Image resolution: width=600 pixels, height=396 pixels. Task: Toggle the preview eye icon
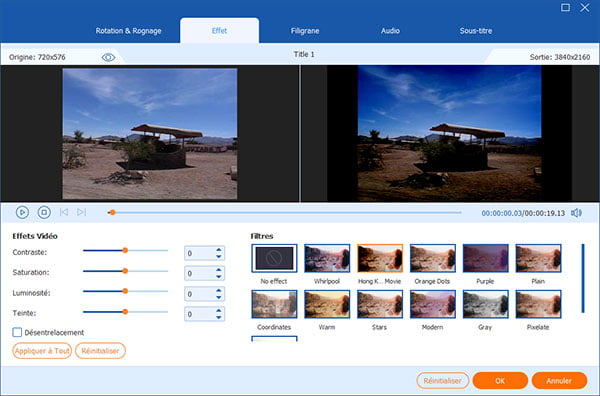pos(108,57)
